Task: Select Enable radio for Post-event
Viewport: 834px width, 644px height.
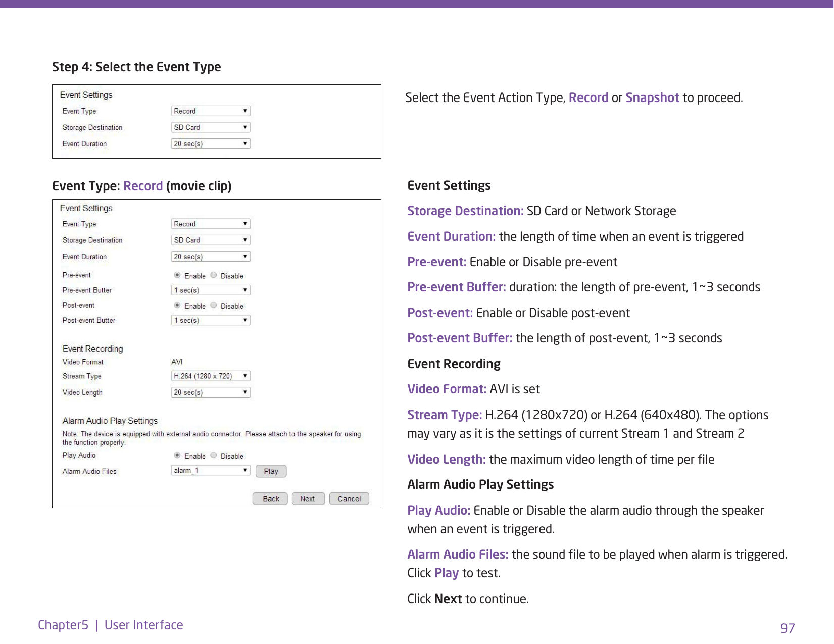Action: [x=177, y=305]
